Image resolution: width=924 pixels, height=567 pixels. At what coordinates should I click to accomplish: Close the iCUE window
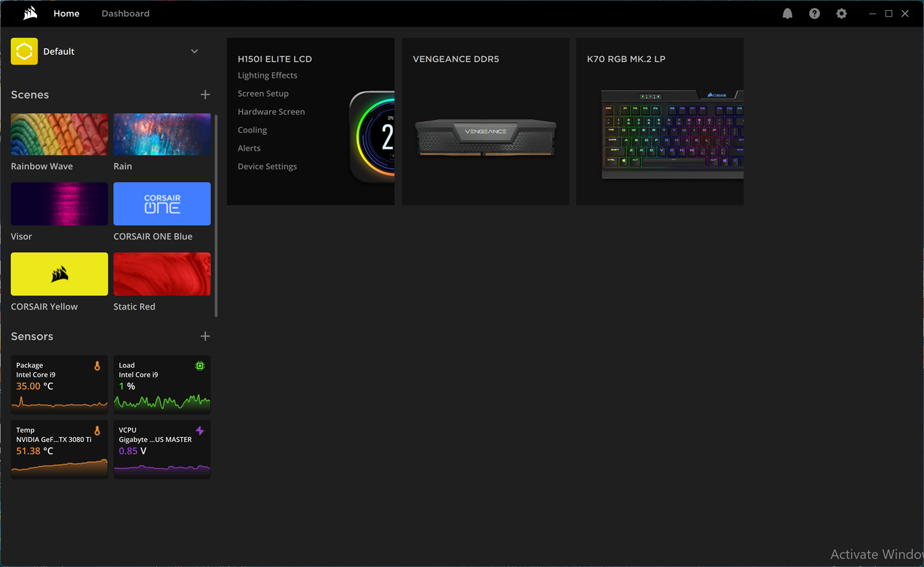pos(905,13)
